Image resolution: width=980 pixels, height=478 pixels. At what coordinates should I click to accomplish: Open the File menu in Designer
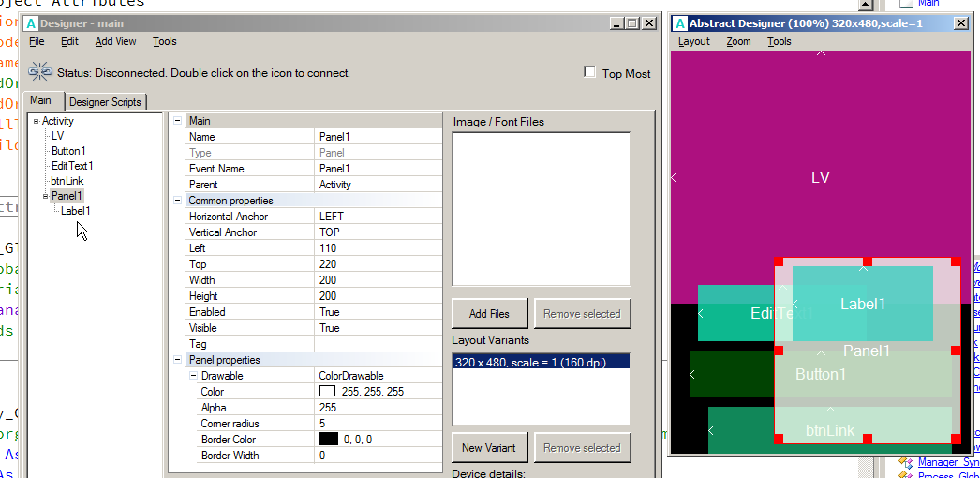tap(37, 41)
